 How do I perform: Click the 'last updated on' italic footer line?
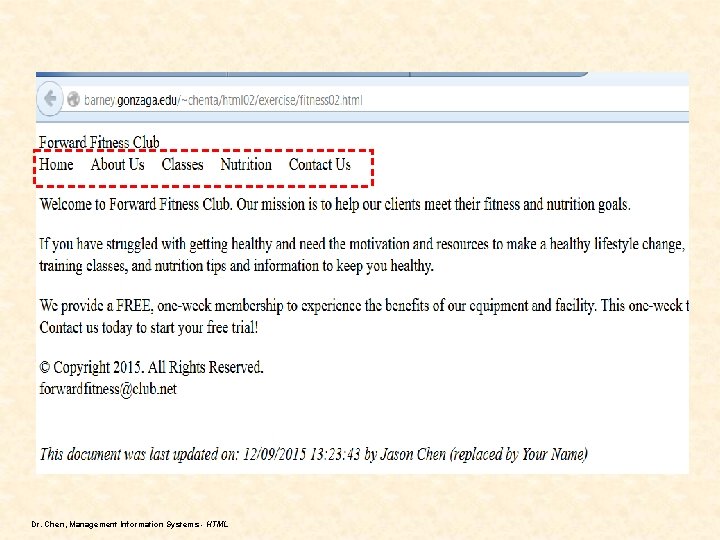point(314,455)
